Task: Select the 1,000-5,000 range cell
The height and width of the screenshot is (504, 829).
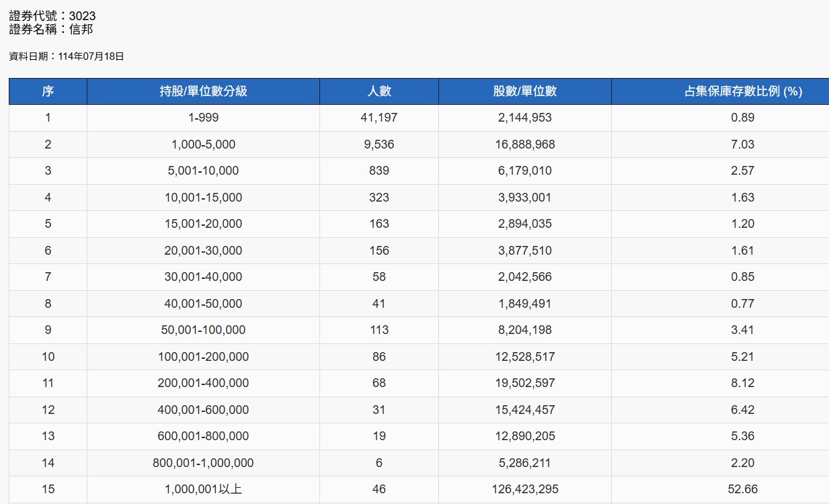Action: pos(203,144)
